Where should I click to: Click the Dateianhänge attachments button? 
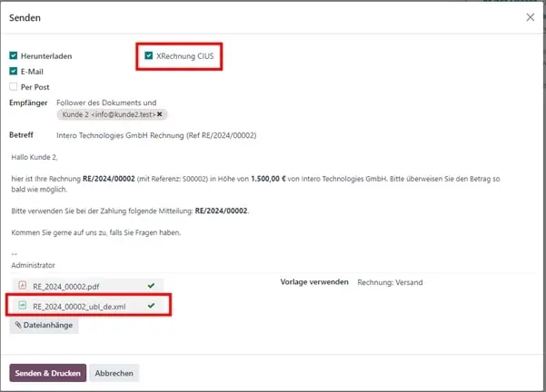coord(44,325)
